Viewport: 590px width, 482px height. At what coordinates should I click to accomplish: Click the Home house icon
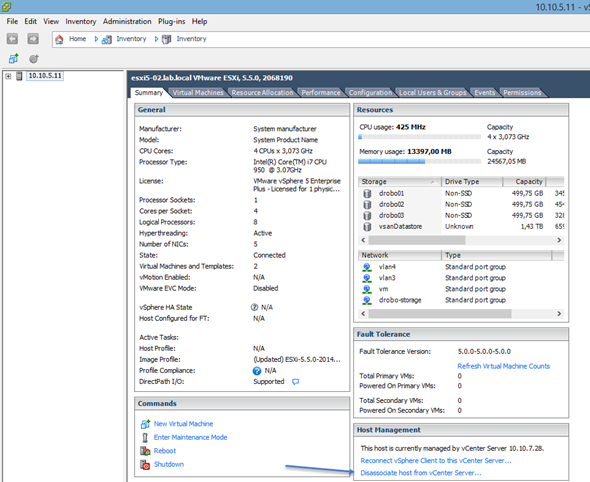click(59, 39)
